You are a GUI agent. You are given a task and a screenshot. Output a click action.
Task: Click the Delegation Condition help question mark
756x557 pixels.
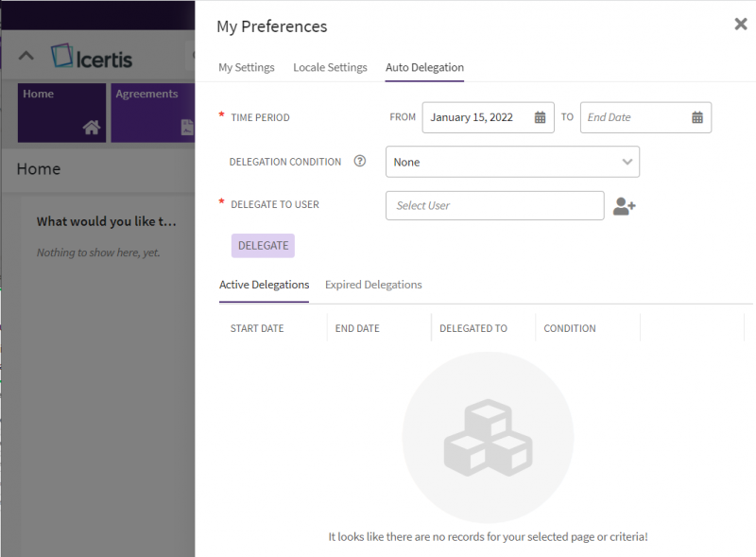pyautogui.click(x=360, y=161)
